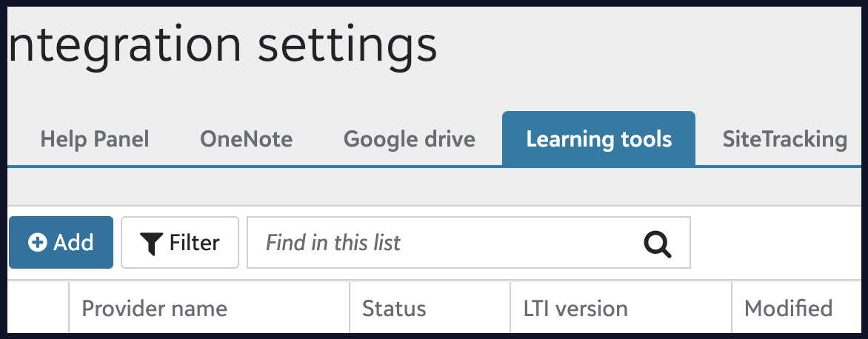
Task: Click the 'Filter' text label
Action: tap(194, 243)
